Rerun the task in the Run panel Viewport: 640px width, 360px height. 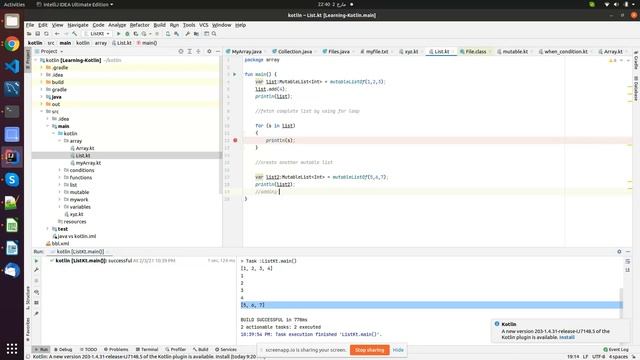pos(36,261)
